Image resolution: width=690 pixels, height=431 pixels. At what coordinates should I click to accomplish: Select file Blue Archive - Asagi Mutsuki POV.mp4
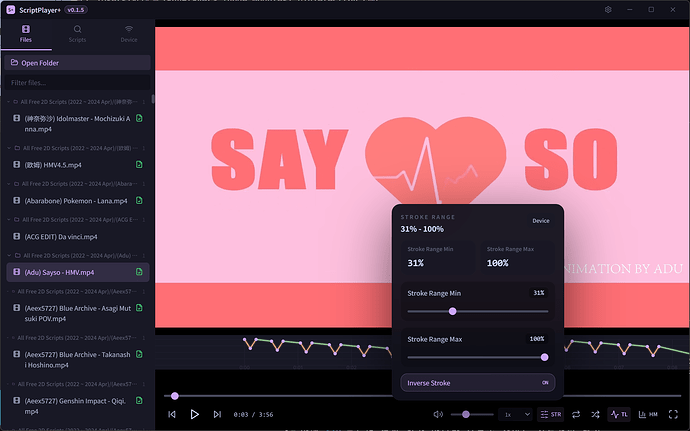point(77,313)
